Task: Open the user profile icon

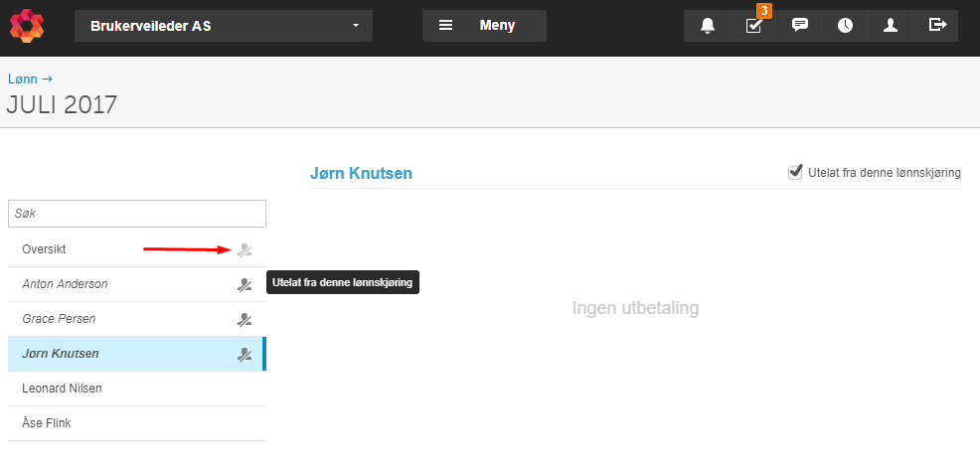Action: coord(890,26)
